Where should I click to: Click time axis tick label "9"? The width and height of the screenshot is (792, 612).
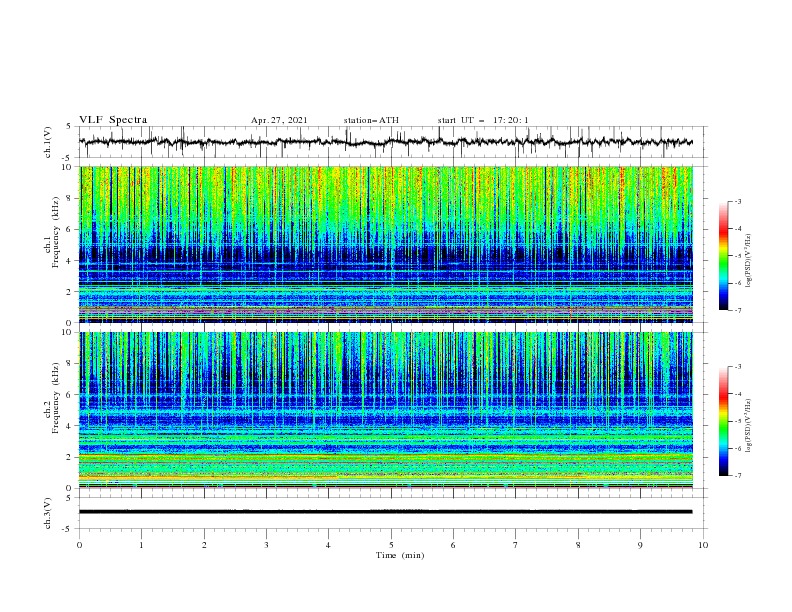640,545
